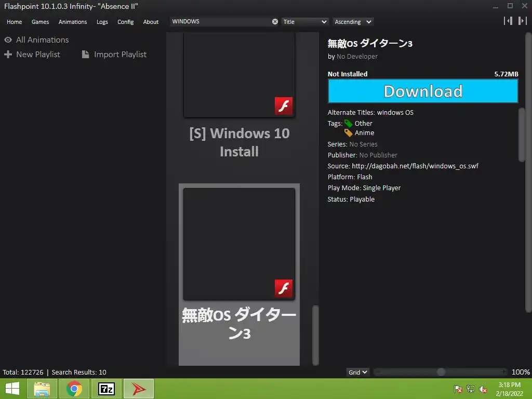
Task: Click the Play Mode Single Player text
Action: (x=364, y=188)
